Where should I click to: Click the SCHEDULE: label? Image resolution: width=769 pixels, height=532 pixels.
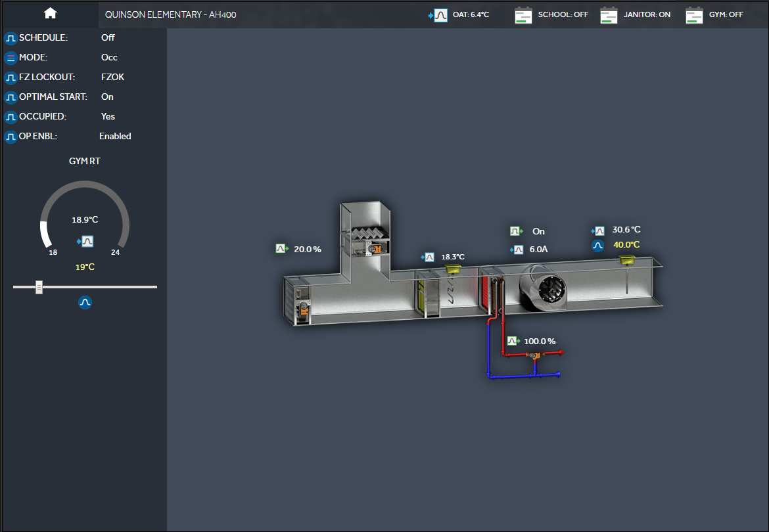(x=43, y=37)
